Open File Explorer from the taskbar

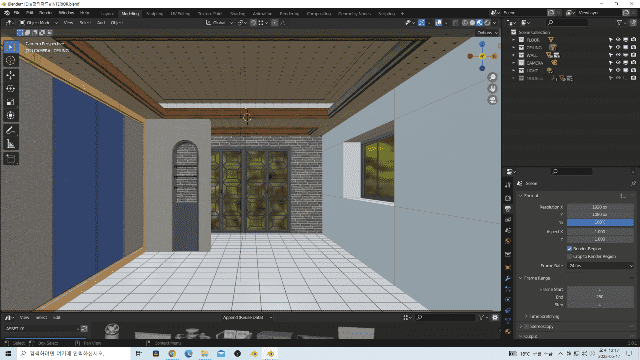pyautogui.click(x=204, y=353)
